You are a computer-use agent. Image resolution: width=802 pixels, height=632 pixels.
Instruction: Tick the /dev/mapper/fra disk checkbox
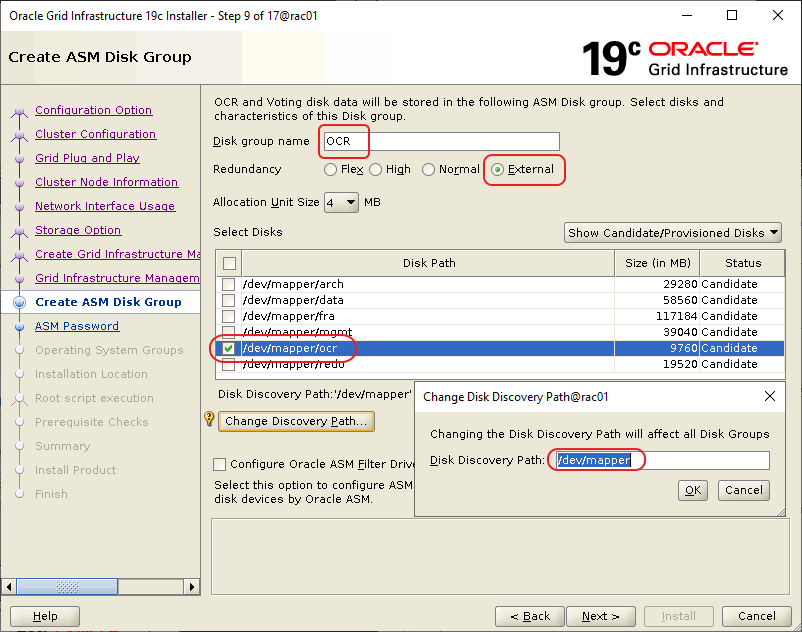coord(229,316)
